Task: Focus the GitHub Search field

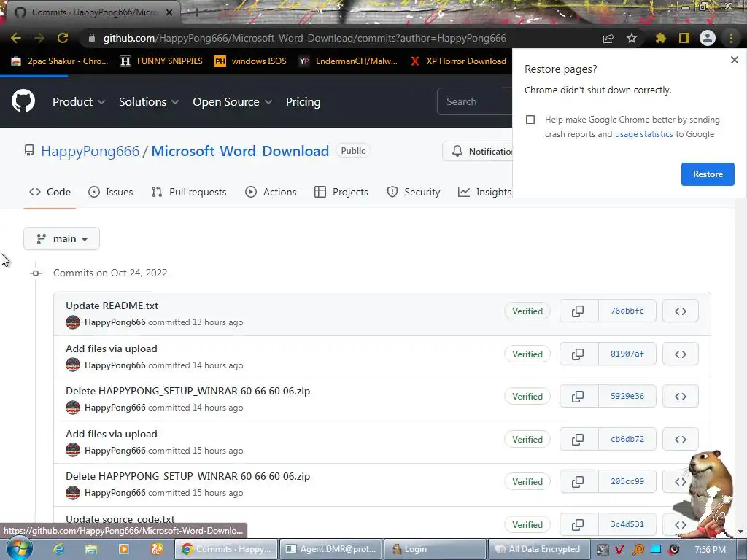Action: coord(474,101)
